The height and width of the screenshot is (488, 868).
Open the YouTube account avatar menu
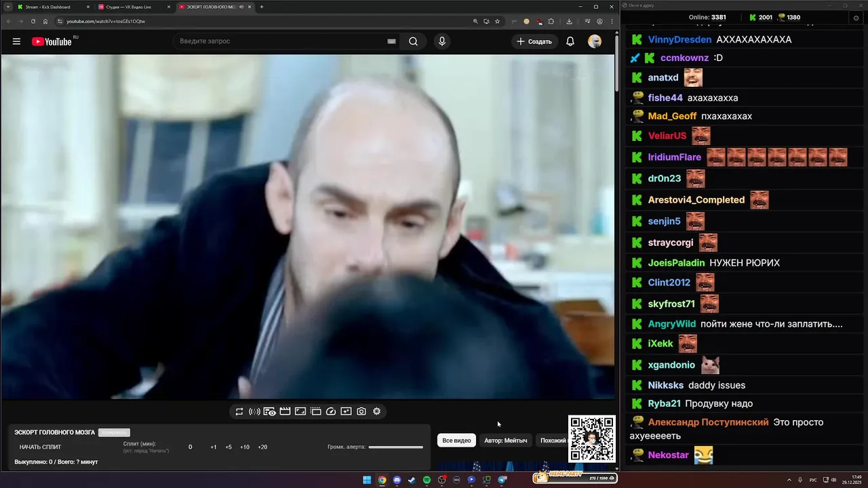[595, 41]
